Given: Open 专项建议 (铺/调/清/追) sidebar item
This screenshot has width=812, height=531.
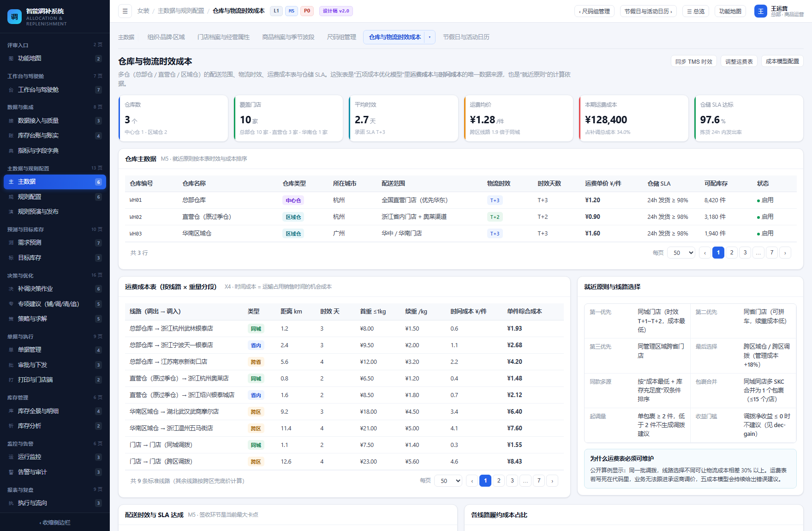Looking at the screenshot, I should pyautogui.click(x=55, y=304).
